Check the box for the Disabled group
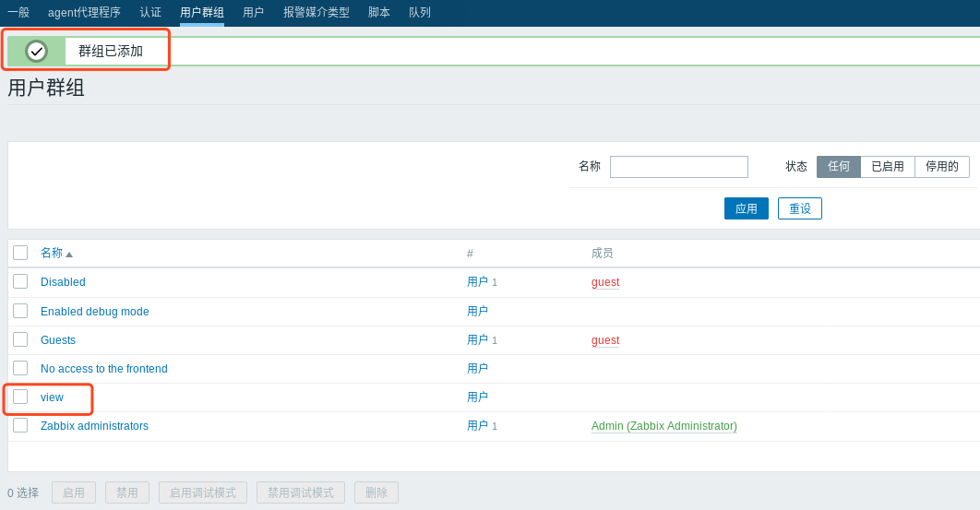Viewport: 980px width, 510px height. [x=20, y=281]
